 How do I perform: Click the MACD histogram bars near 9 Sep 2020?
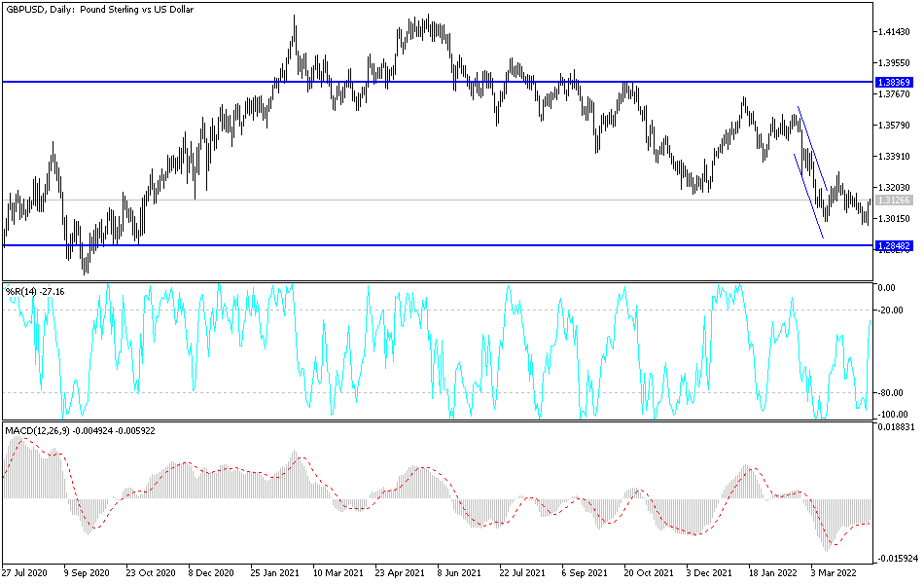pyautogui.click(x=88, y=516)
